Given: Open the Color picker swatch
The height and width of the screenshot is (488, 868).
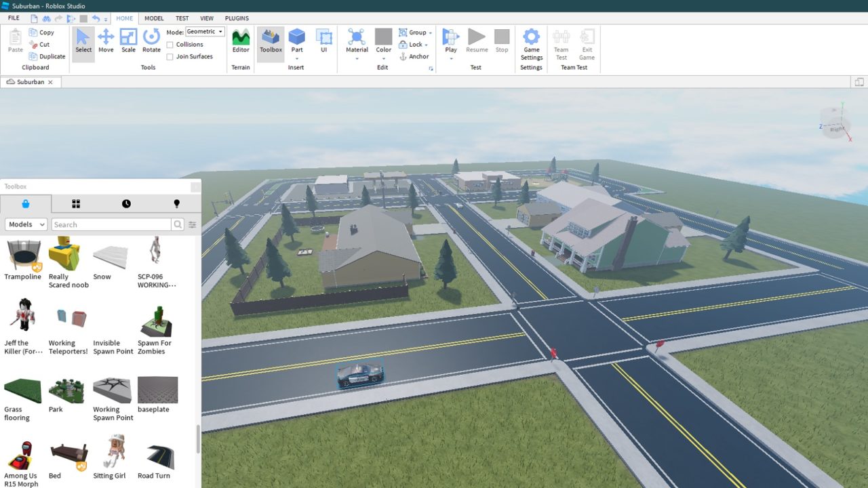Looking at the screenshot, I should pos(383,37).
